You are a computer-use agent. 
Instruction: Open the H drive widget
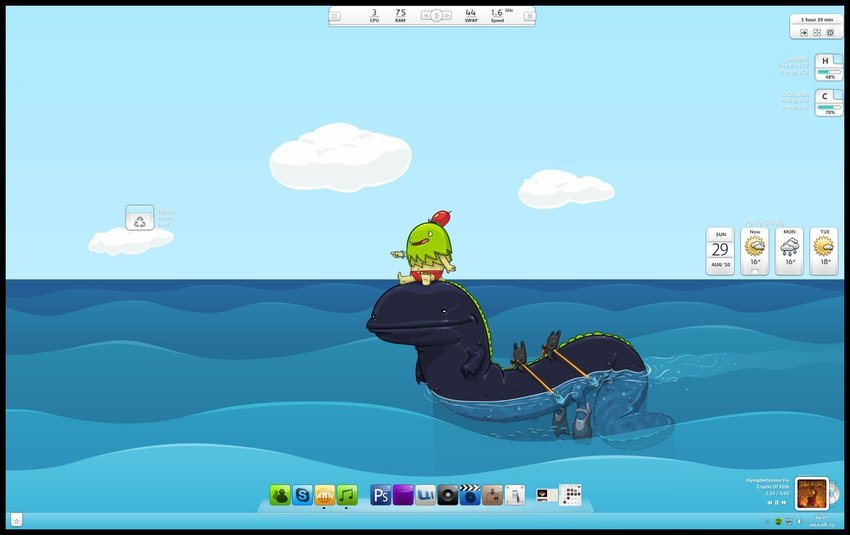tap(828, 67)
